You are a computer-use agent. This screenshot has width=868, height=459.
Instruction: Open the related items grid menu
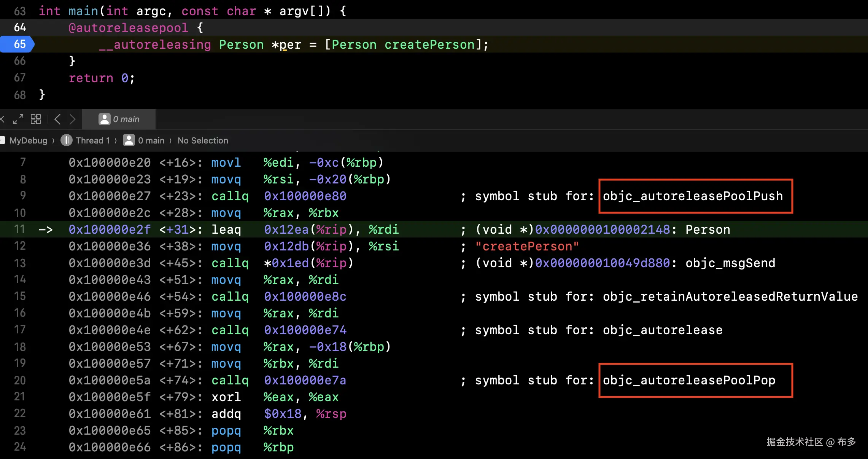[36, 120]
